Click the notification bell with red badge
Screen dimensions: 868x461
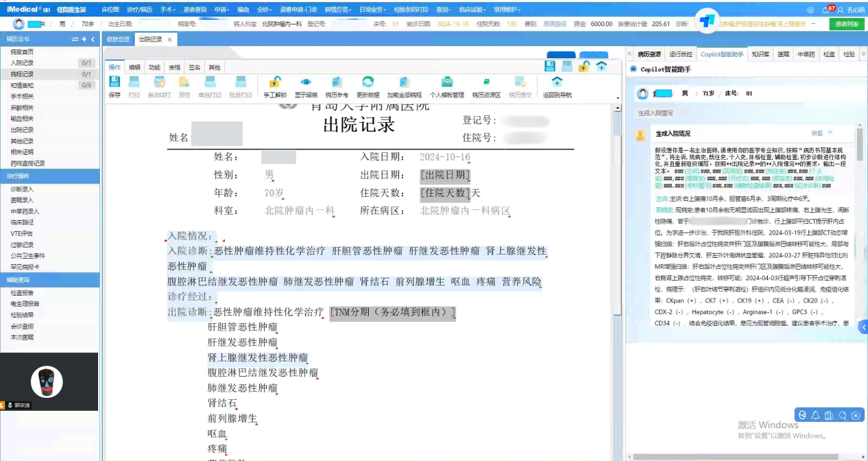826,10
